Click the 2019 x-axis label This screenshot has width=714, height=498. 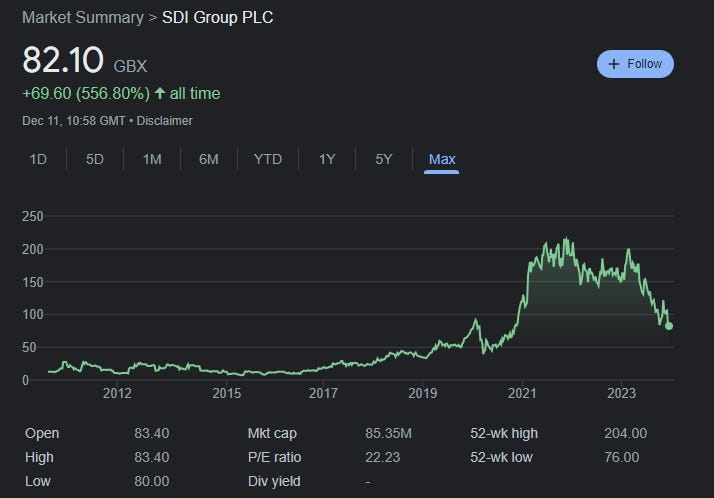click(423, 393)
